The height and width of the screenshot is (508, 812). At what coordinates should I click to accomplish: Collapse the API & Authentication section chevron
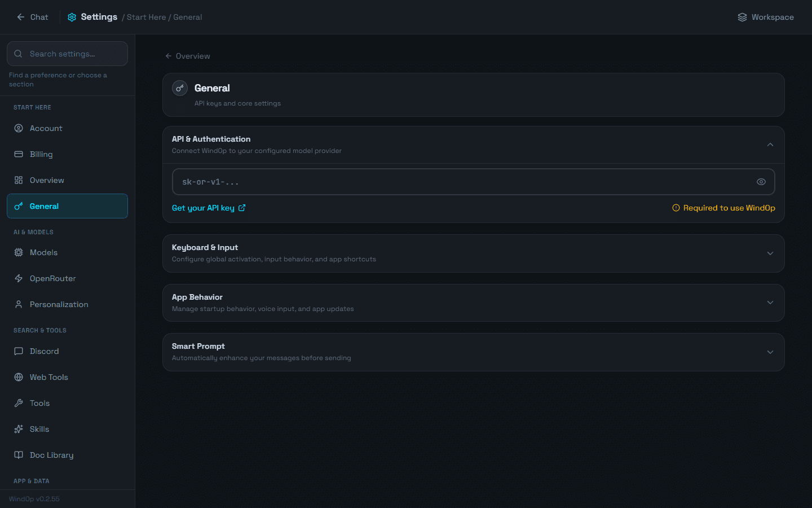click(770, 144)
